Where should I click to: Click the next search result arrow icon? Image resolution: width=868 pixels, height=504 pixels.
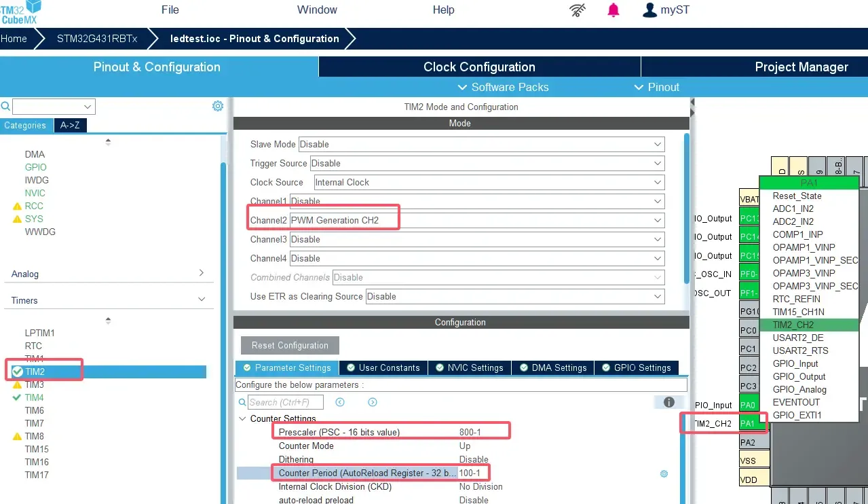372,402
